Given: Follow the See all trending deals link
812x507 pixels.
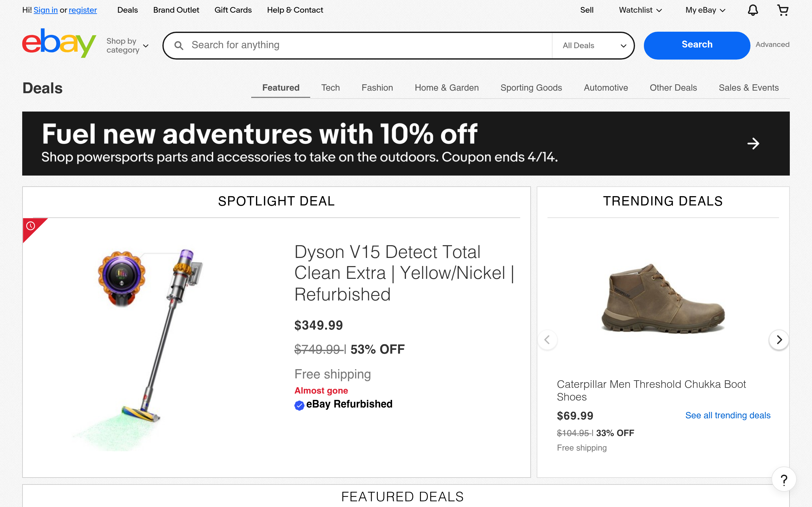Looking at the screenshot, I should pos(727,415).
